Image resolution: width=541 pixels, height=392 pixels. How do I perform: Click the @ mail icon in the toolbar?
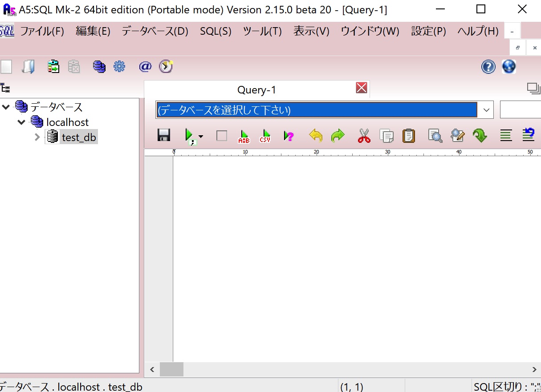tap(144, 66)
